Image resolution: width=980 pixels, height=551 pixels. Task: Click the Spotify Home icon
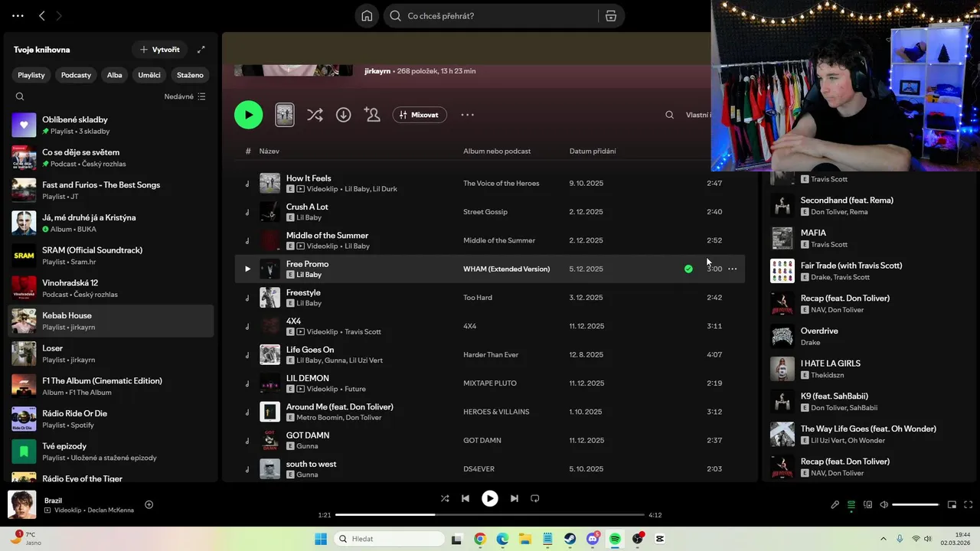(x=367, y=16)
